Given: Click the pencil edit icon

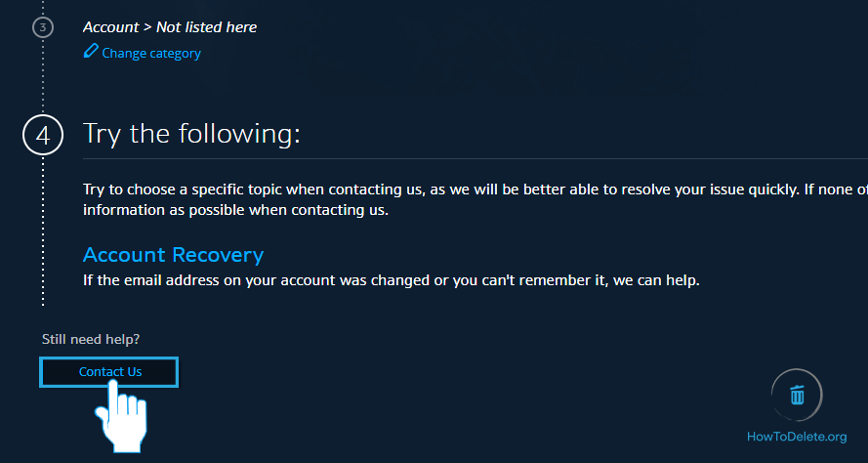Looking at the screenshot, I should pos(91,51).
